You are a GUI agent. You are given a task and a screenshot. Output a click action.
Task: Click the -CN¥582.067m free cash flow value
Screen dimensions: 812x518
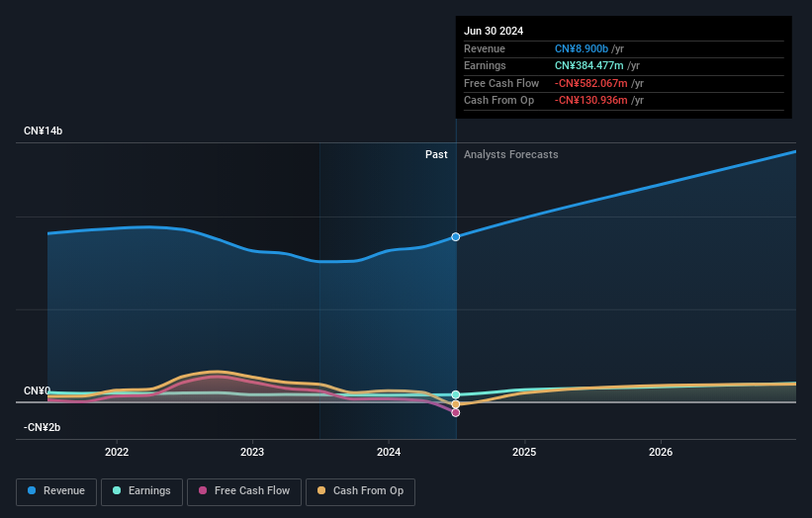pyautogui.click(x=590, y=83)
